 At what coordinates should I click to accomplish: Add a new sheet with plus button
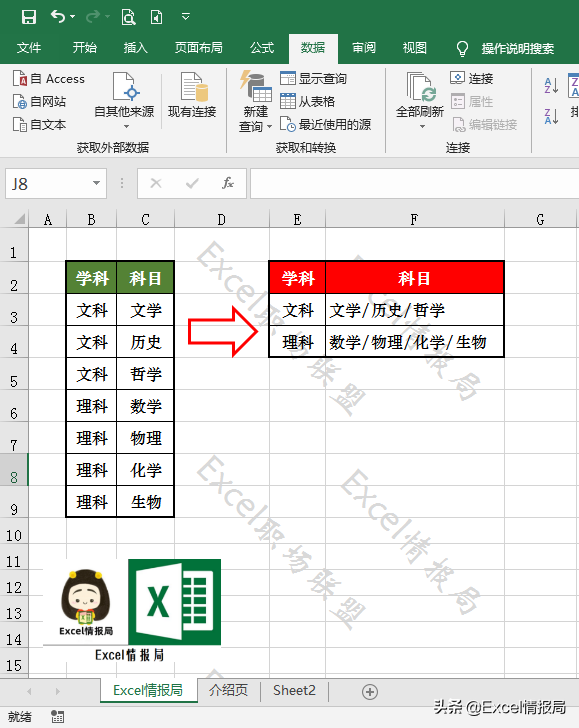370,692
